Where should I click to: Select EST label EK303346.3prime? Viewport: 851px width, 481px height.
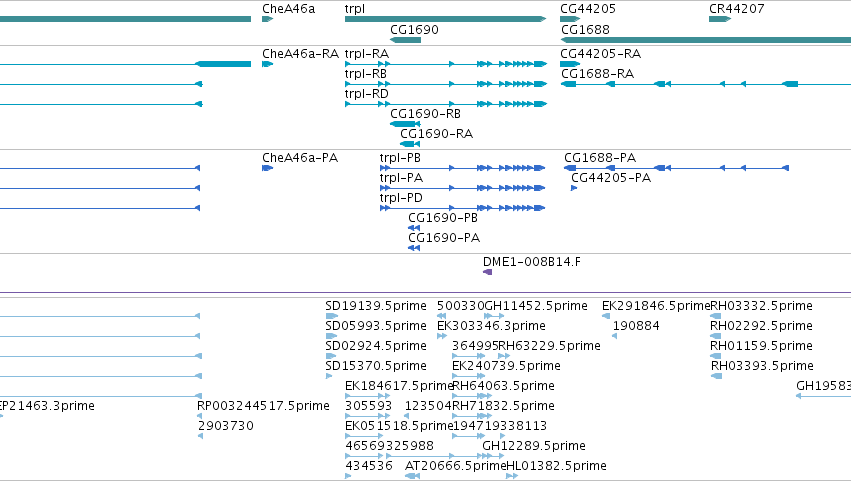click(x=491, y=326)
